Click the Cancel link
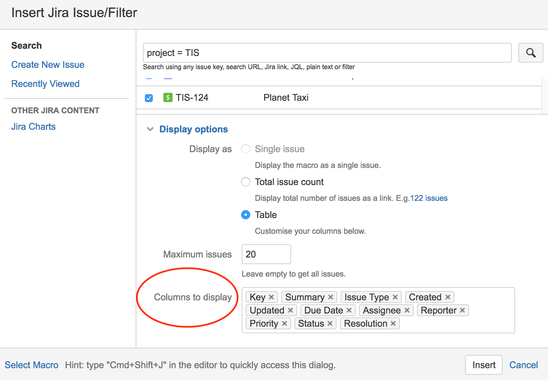548x380 pixels. tap(524, 365)
